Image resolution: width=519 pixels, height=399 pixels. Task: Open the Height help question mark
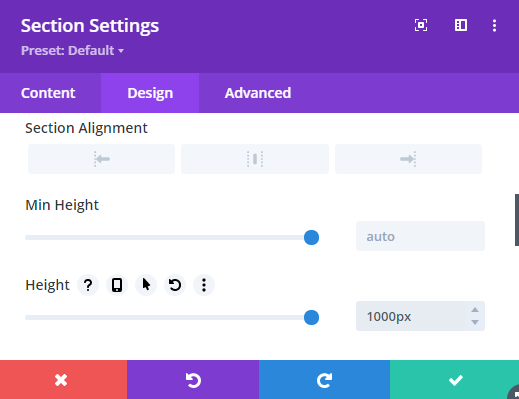88,285
